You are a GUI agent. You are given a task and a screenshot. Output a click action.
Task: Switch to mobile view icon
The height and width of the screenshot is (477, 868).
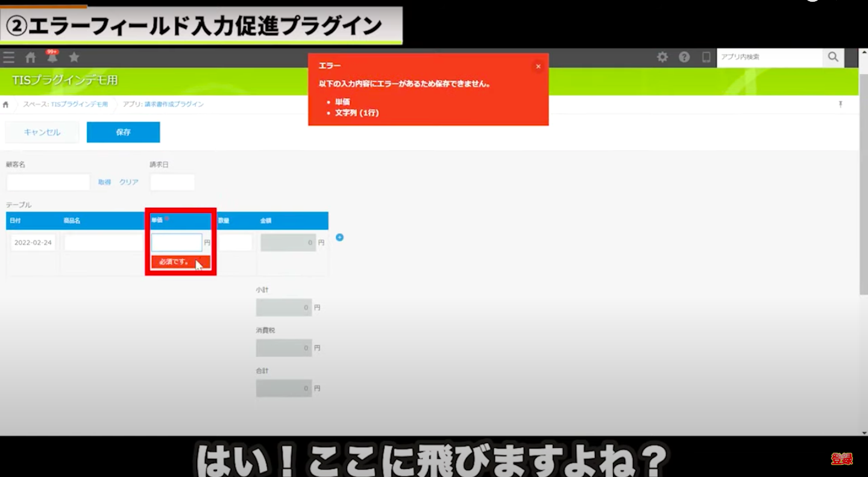(x=706, y=57)
